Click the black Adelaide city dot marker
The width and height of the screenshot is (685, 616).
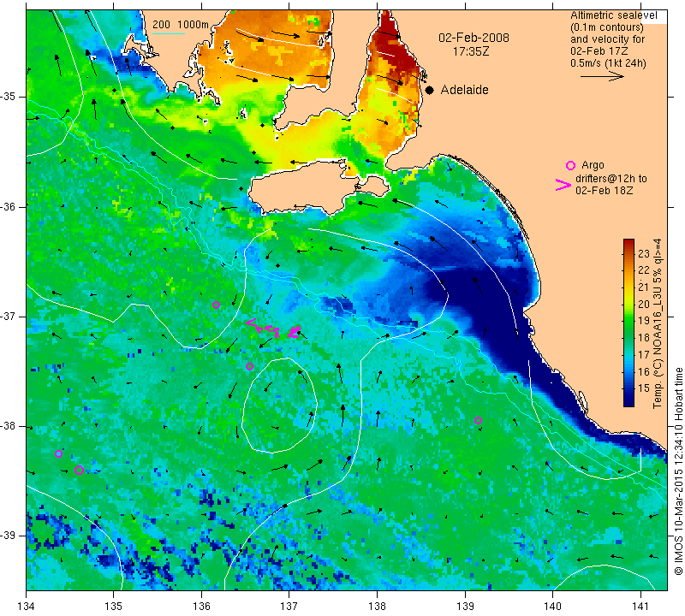coord(430,90)
